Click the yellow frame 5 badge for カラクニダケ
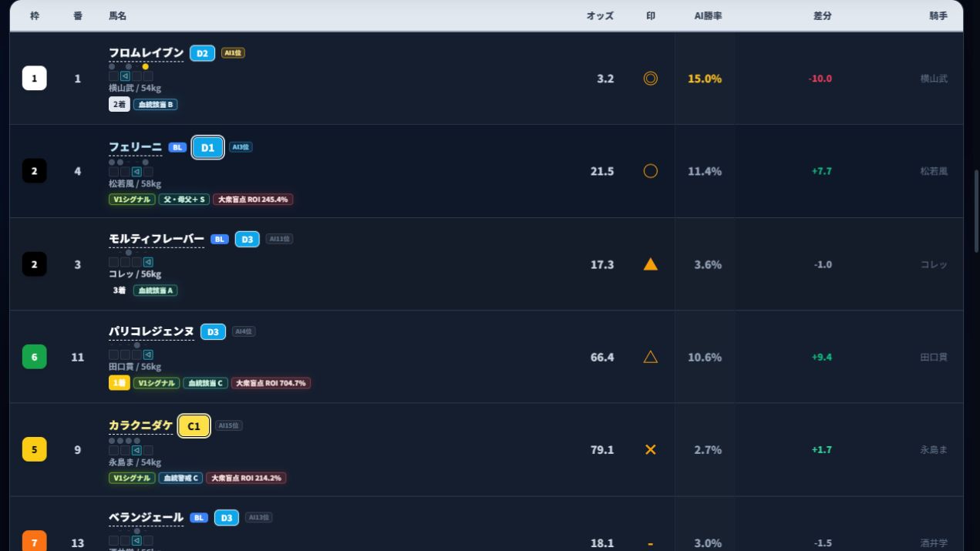980x551 pixels. [34, 450]
